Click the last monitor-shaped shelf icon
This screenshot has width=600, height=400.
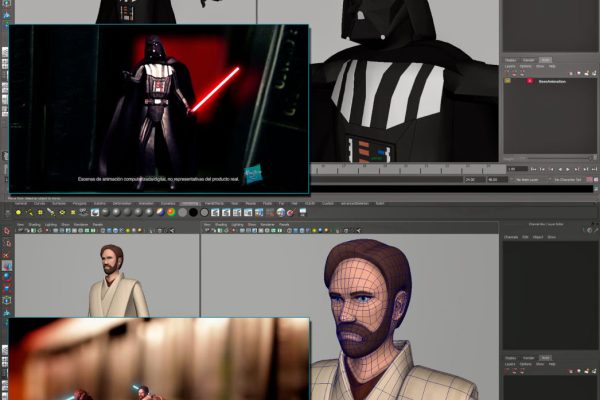point(303,212)
